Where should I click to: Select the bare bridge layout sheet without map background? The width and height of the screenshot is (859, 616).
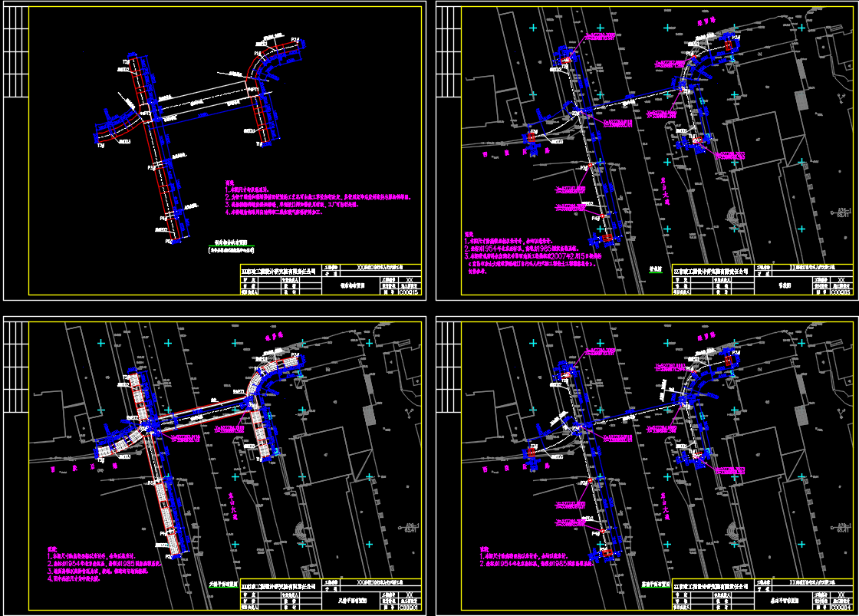[214, 150]
